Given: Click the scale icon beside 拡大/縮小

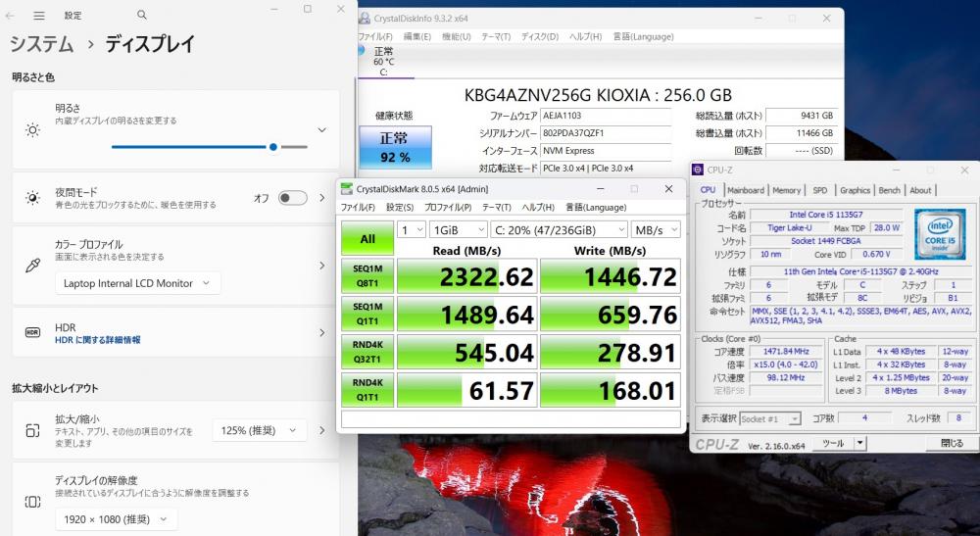Looking at the screenshot, I should tap(32, 430).
